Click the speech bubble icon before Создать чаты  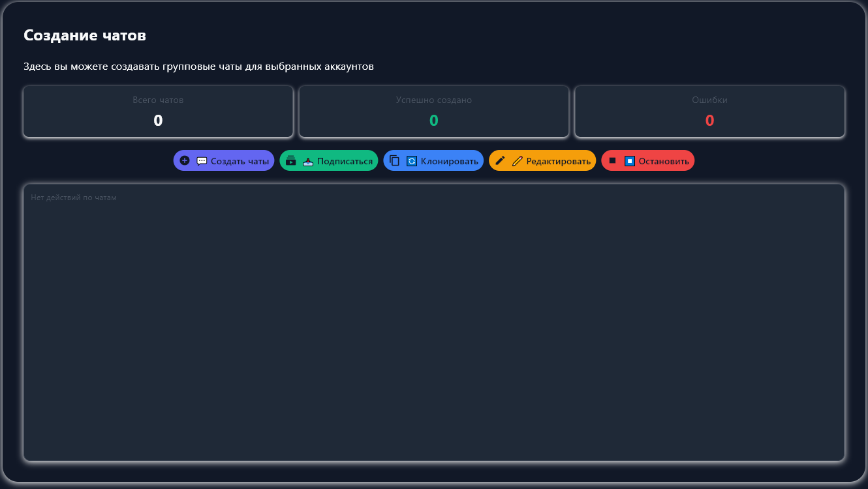pyautogui.click(x=202, y=161)
